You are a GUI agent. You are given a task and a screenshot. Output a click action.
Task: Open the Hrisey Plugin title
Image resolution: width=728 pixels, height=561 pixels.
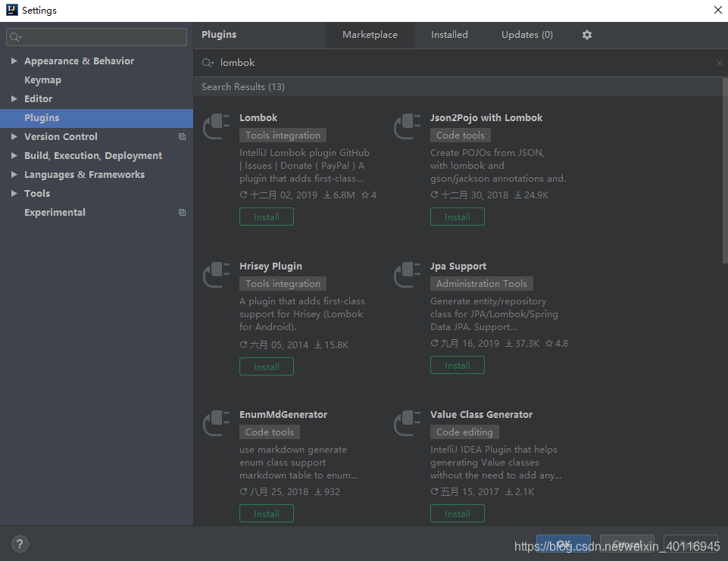point(270,266)
